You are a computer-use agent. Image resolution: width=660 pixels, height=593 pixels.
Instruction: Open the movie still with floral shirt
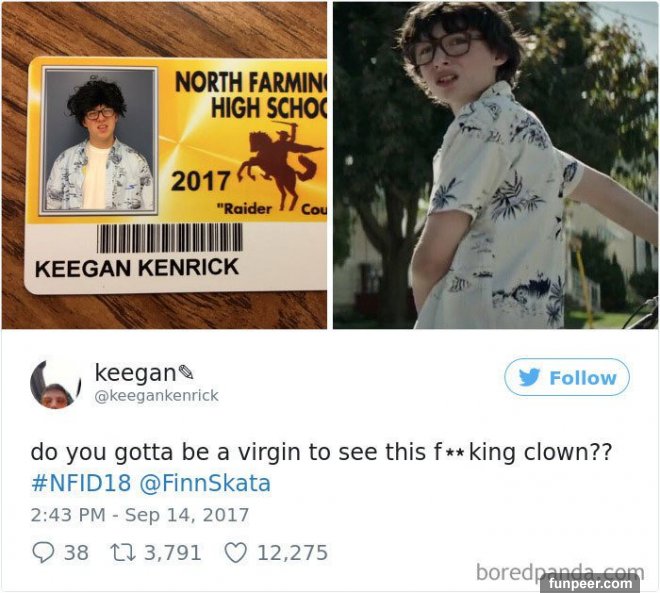495,165
